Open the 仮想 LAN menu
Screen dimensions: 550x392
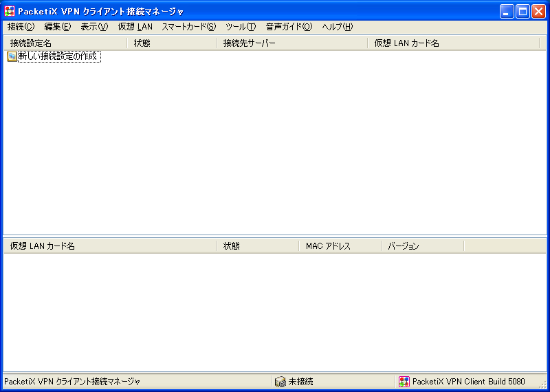point(135,27)
